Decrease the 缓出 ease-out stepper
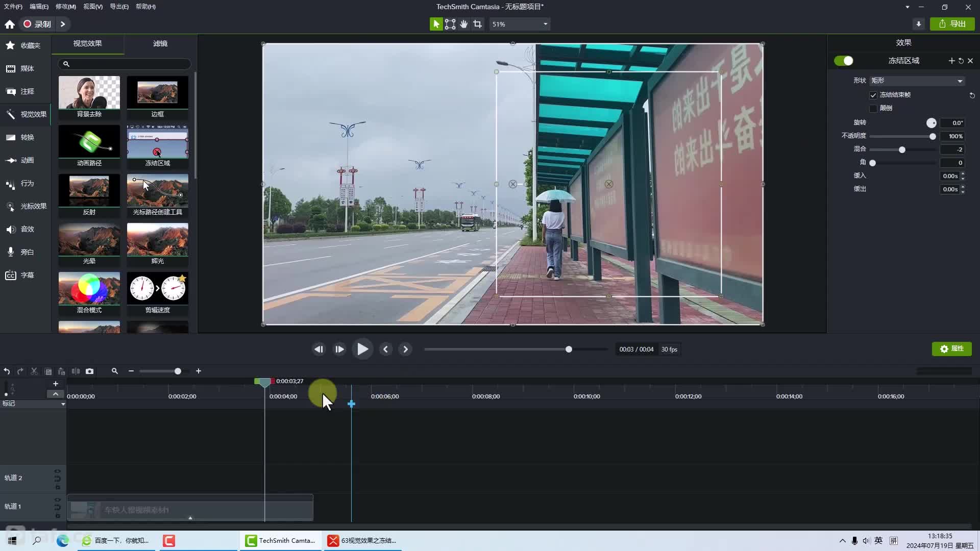980x551 pixels. 963,191
